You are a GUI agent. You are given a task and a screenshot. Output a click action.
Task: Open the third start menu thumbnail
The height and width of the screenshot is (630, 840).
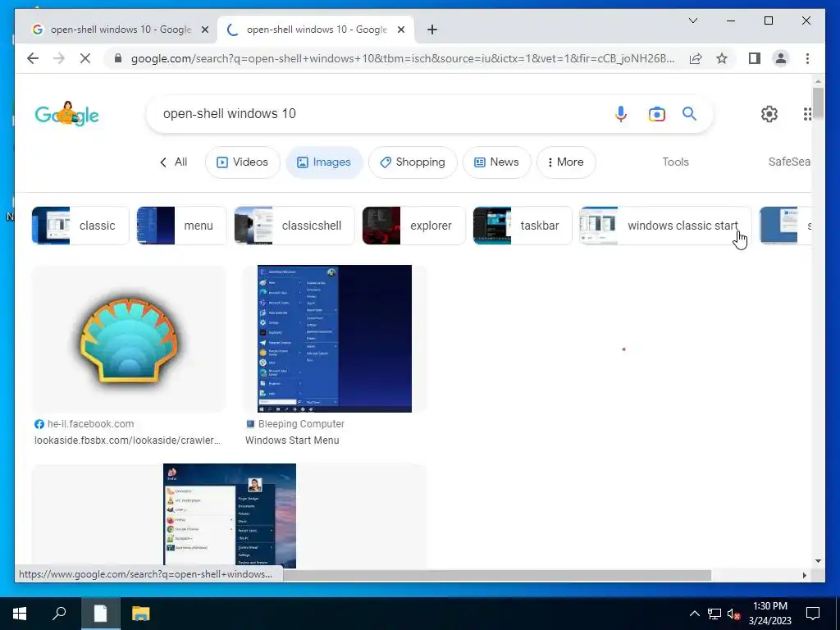[230, 516]
